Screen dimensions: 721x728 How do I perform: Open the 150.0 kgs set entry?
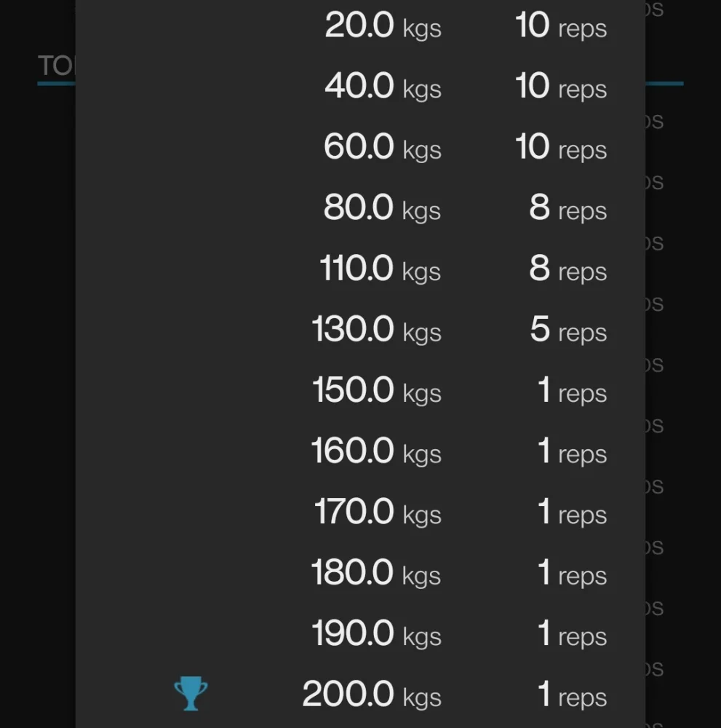click(x=376, y=391)
